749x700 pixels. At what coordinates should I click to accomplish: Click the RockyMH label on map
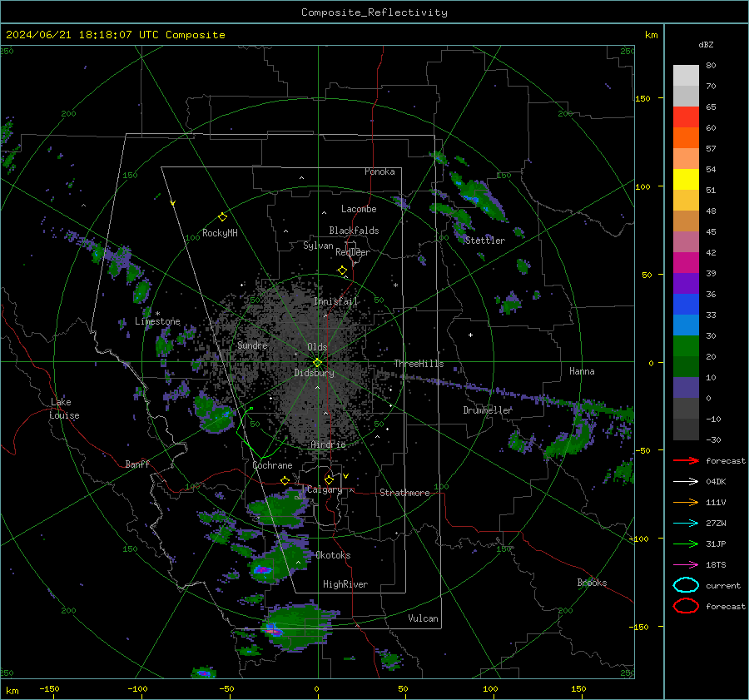220,233
